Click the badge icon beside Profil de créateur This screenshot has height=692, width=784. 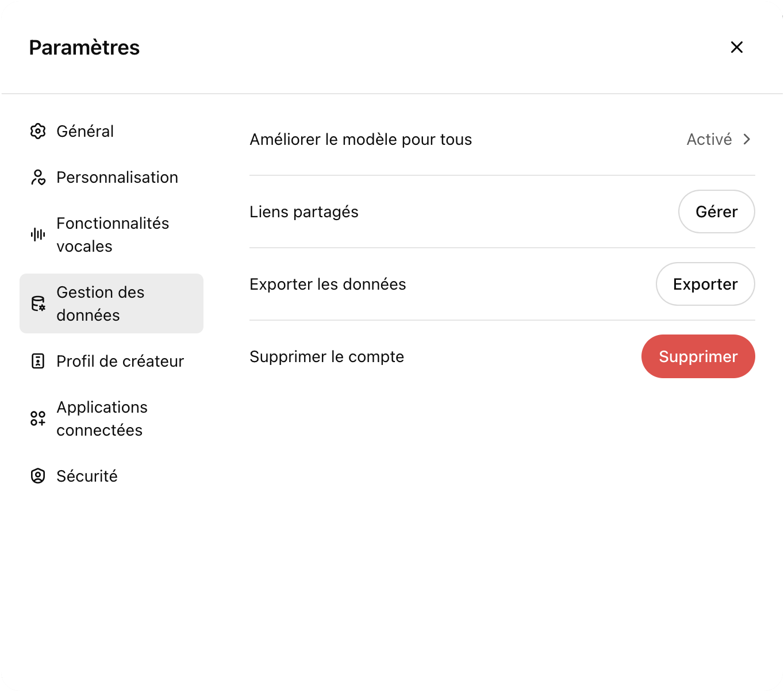(38, 361)
